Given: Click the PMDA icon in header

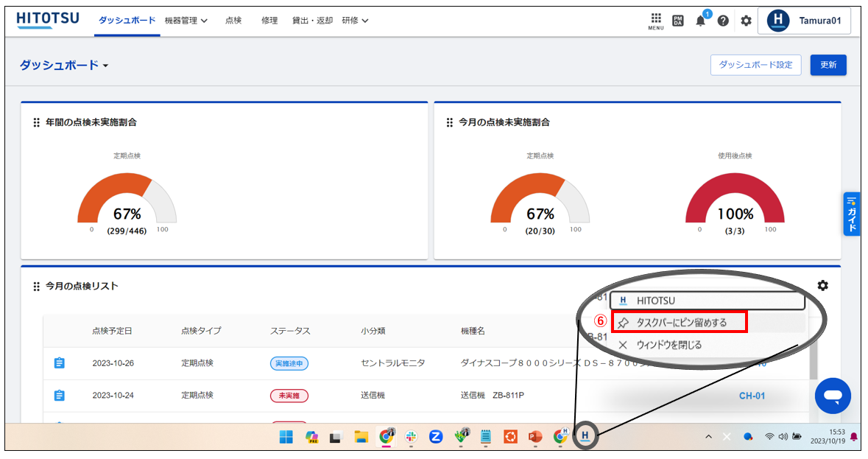Looking at the screenshot, I should pos(677,21).
